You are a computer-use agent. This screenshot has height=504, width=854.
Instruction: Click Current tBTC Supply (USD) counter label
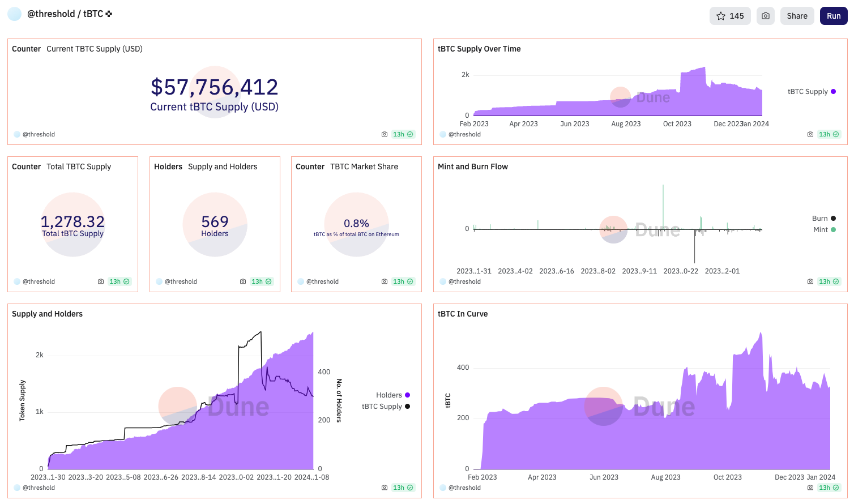tap(214, 107)
